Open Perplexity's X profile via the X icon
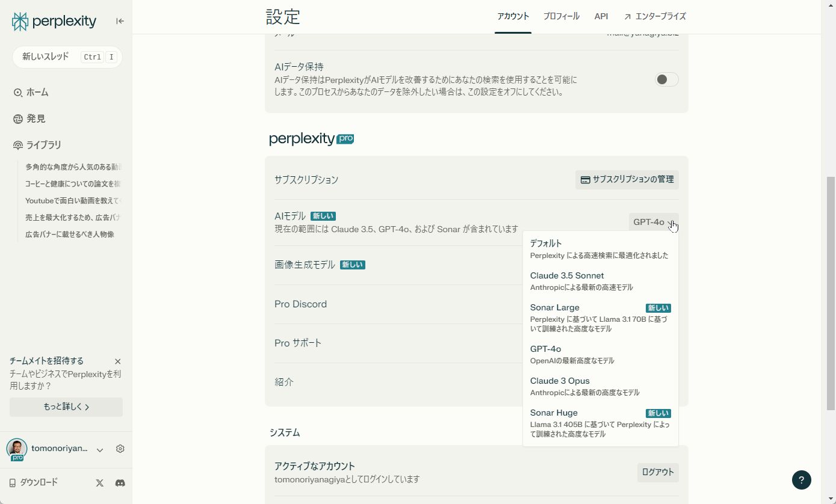Screen dimensions: 836x504 point(99,482)
